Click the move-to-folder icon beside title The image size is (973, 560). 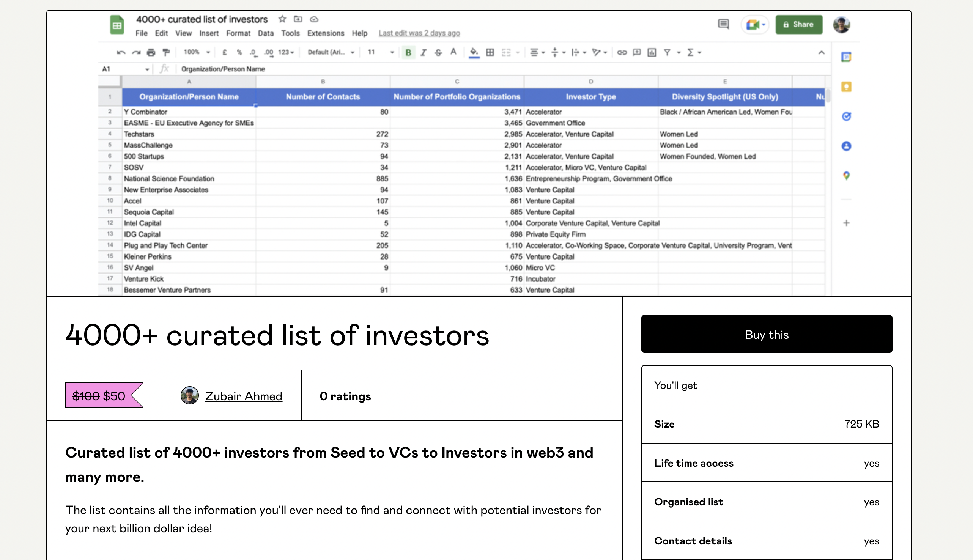pyautogui.click(x=298, y=19)
